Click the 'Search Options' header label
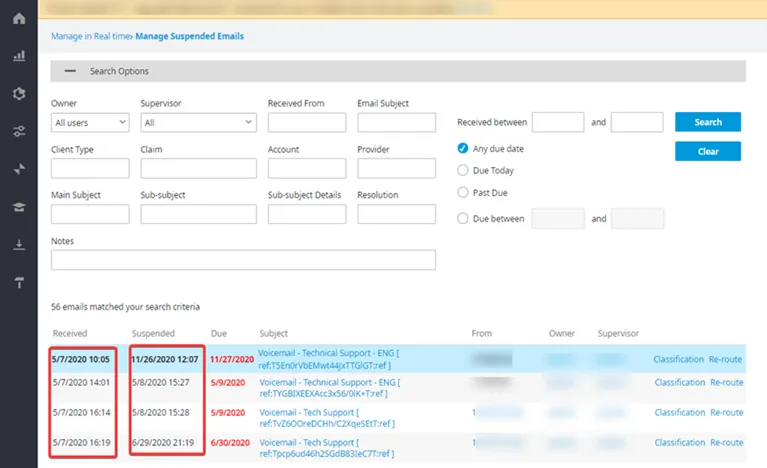Image resolution: width=767 pixels, height=468 pixels. point(119,71)
